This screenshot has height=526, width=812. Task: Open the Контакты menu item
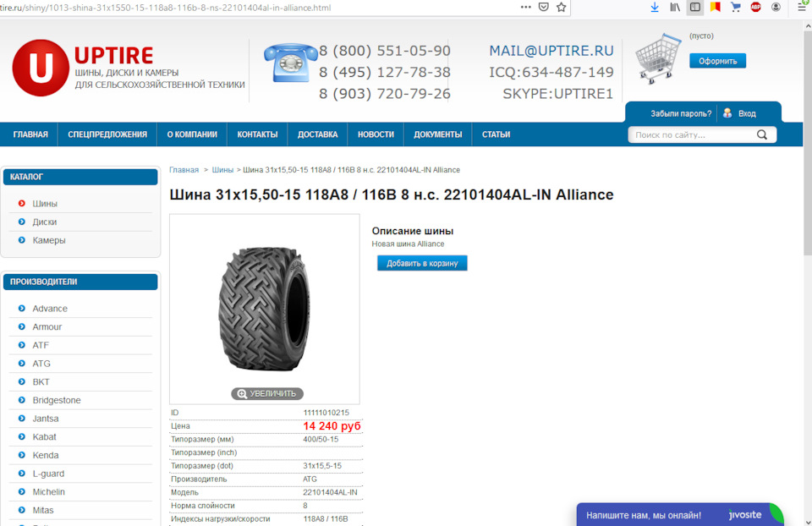point(257,134)
